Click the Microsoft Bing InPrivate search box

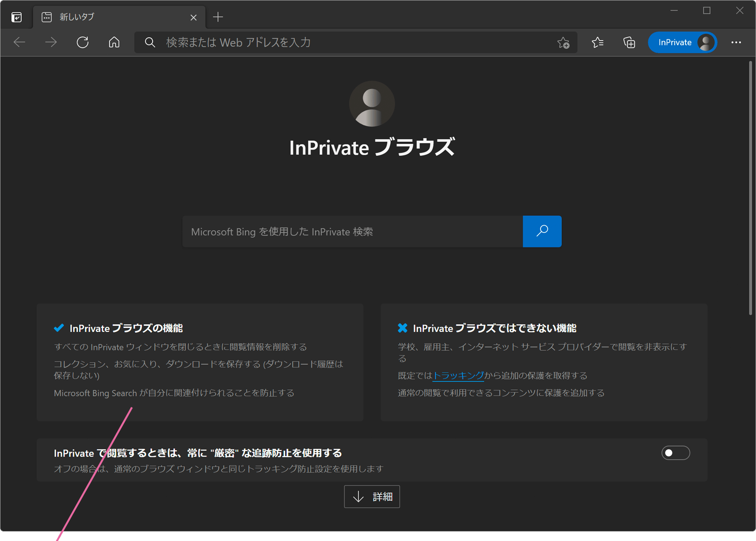352,231
